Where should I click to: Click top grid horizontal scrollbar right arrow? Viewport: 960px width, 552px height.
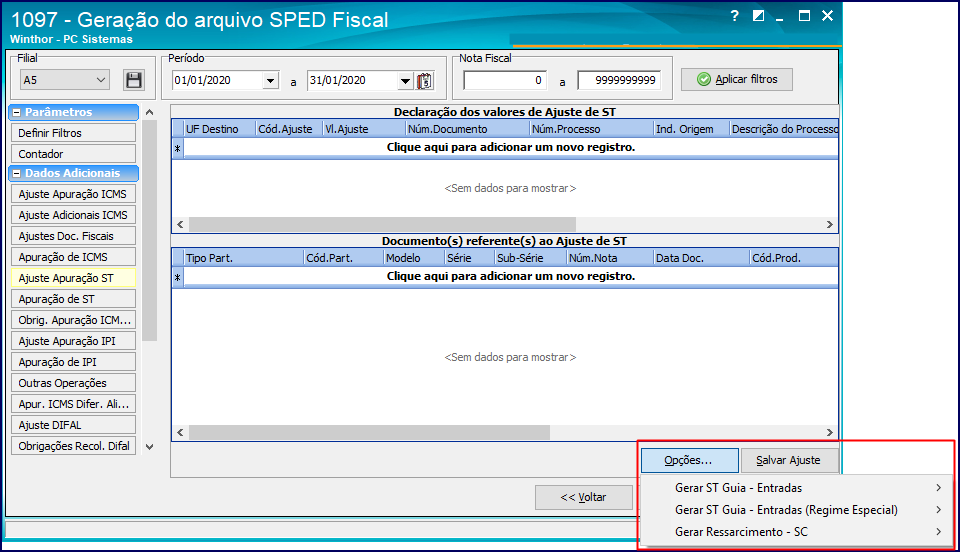point(830,225)
